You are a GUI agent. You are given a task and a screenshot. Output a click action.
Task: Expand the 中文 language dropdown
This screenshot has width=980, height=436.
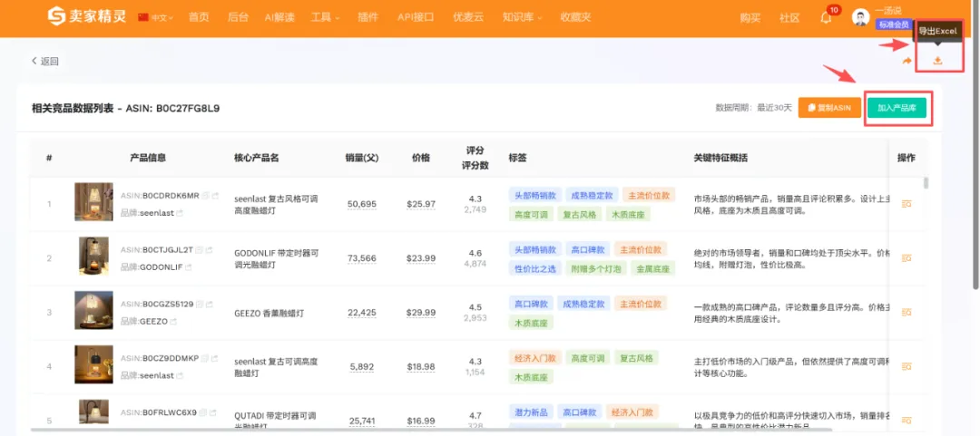click(160, 17)
